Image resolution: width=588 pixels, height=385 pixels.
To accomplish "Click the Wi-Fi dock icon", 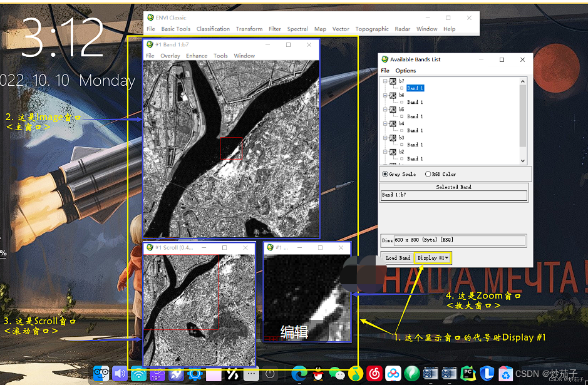I will coord(138,374).
